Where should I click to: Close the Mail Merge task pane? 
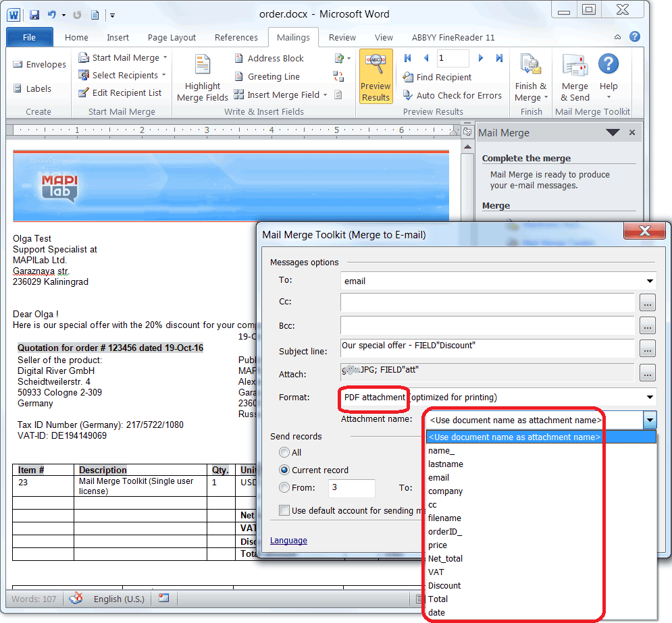[632, 132]
